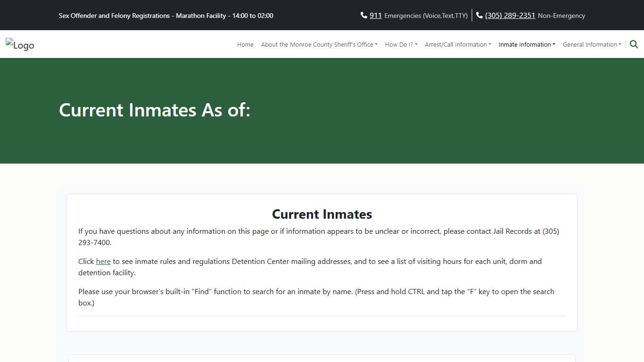
Task: Click the Logo image in the header
Action: 20,45
